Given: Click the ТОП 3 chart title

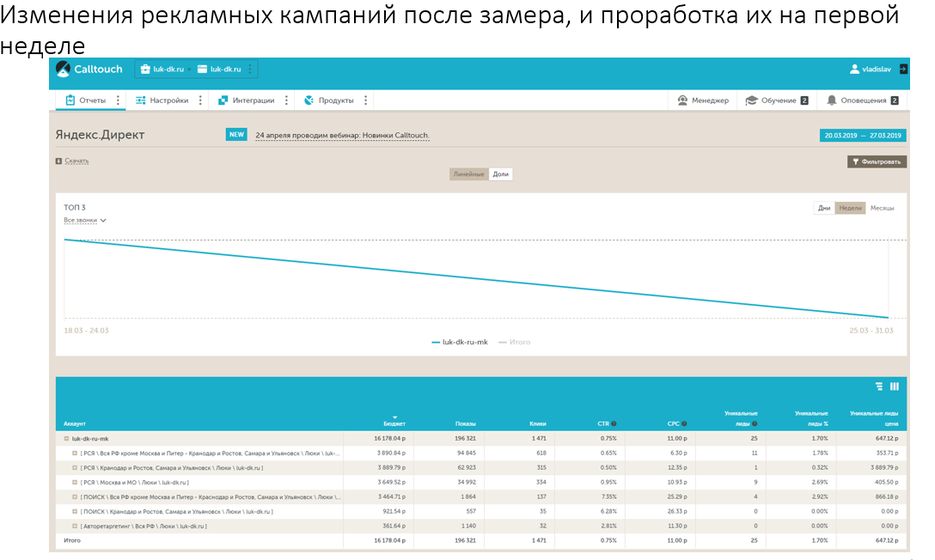Looking at the screenshot, I should pyautogui.click(x=75, y=208).
